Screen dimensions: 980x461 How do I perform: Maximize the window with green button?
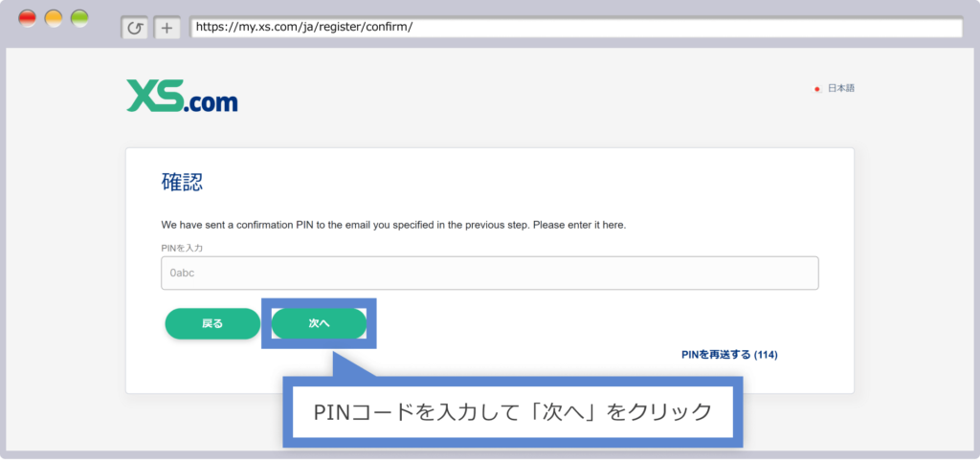80,19
